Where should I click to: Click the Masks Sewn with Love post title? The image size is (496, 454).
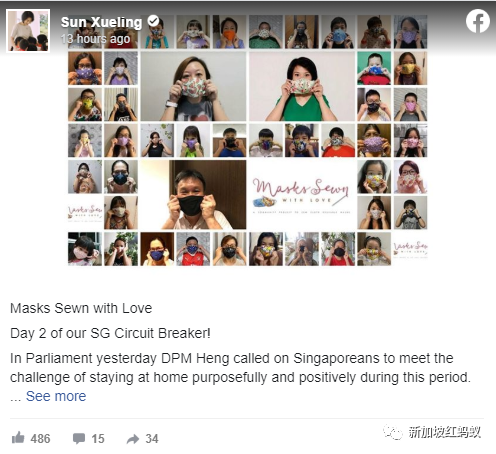click(x=81, y=308)
